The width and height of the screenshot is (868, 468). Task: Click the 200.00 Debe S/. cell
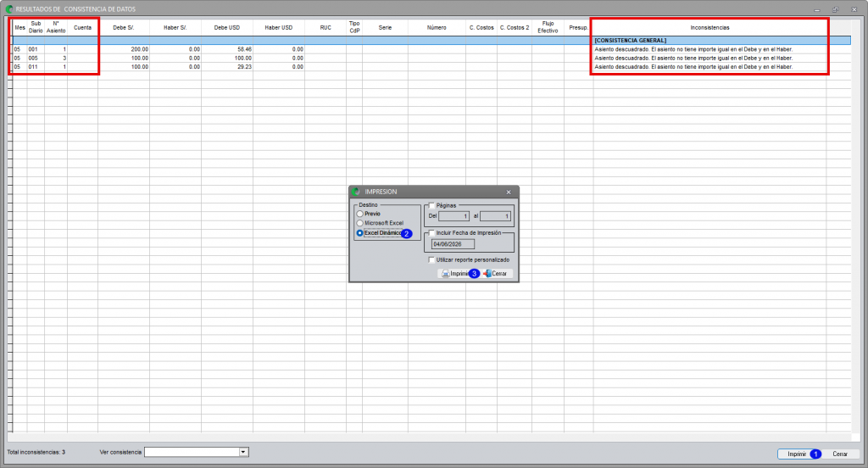point(124,49)
